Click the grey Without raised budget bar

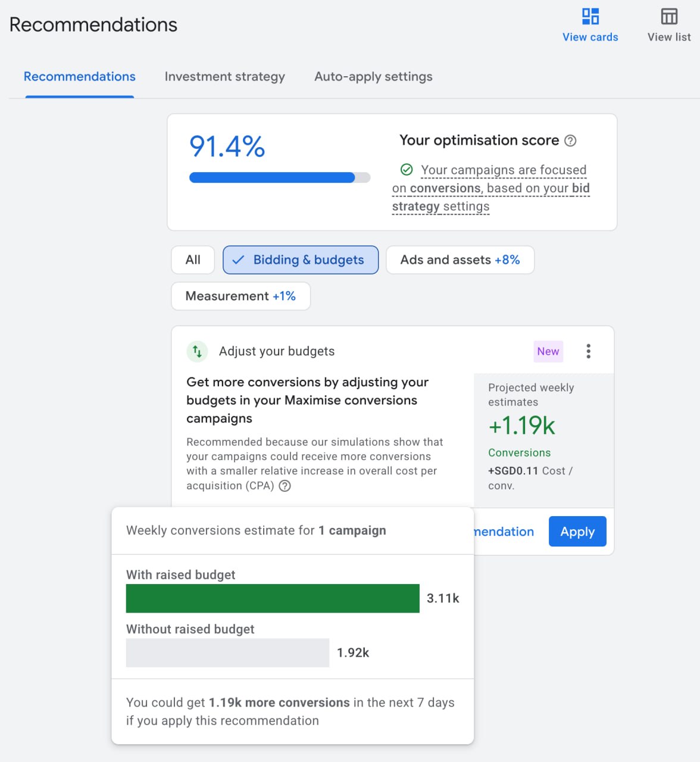click(x=227, y=652)
